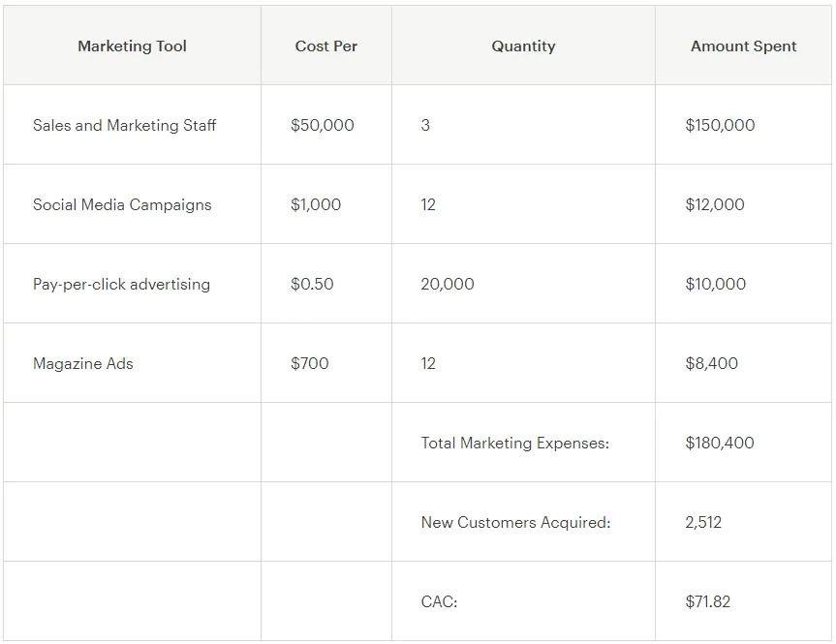Select the Sales and Marketing Staff cell
Image resolution: width=836 pixels, height=644 pixels.
pyautogui.click(x=124, y=126)
